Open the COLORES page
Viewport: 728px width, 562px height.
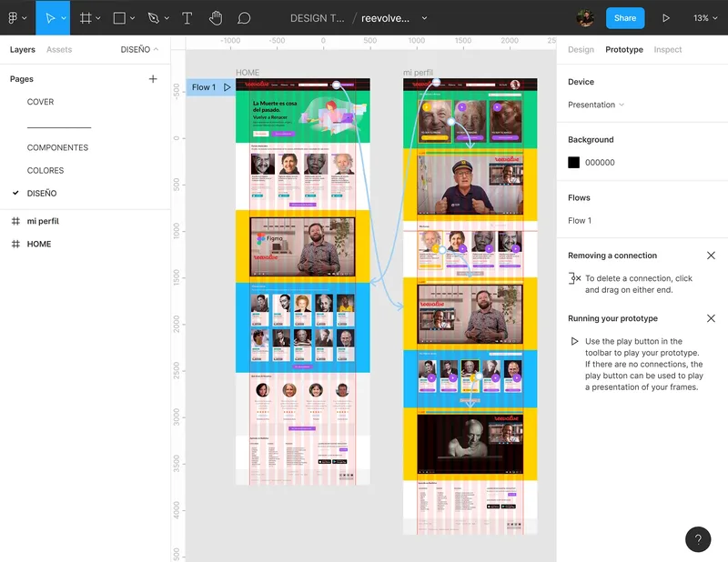(x=45, y=170)
